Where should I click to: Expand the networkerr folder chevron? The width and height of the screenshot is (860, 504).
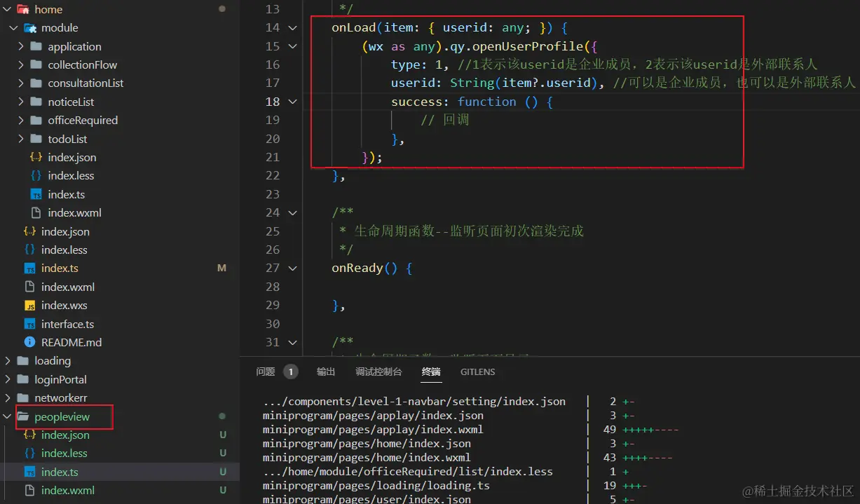(7, 398)
